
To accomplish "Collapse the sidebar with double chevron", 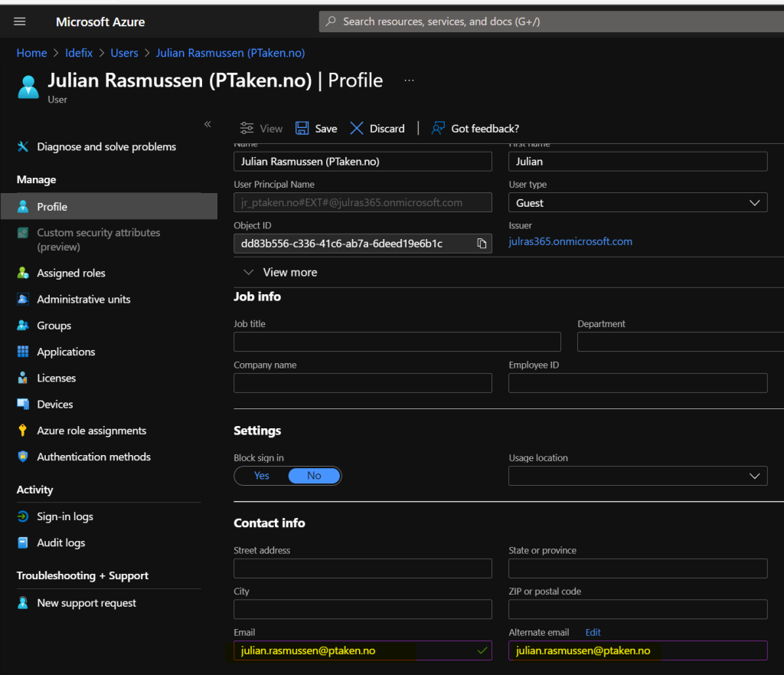I will click(x=207, y=124).
